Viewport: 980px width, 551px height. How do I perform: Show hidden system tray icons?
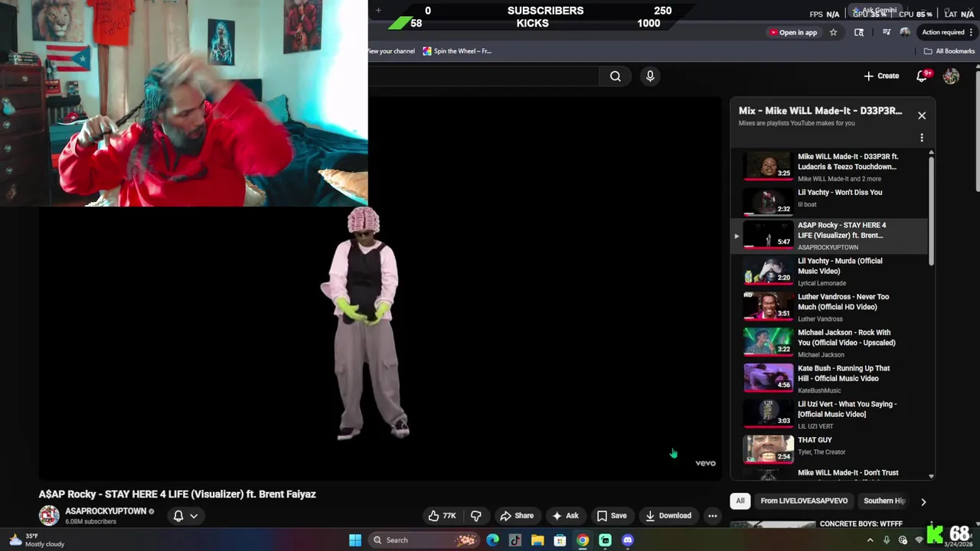tap(870, 540)
